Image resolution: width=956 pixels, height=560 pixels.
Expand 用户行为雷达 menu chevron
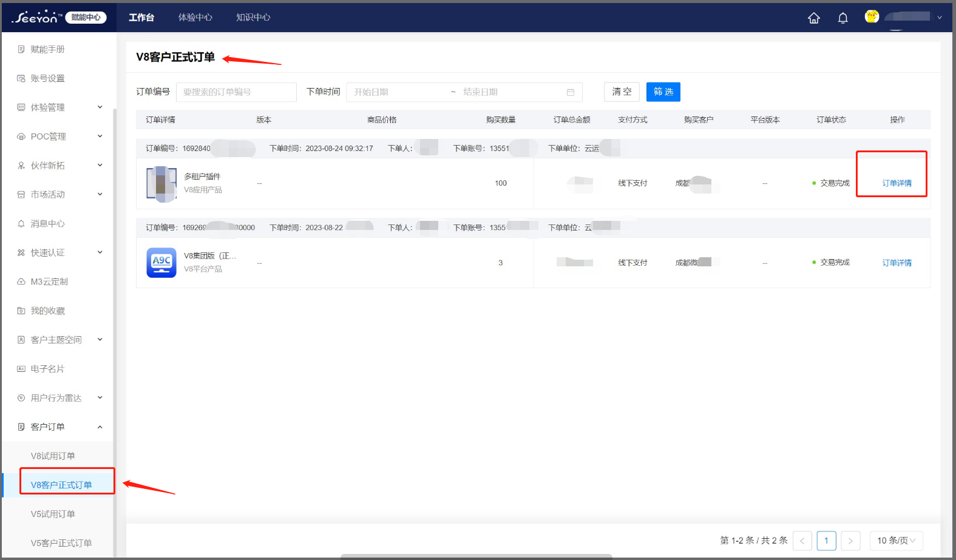click(x=100, y=398)
